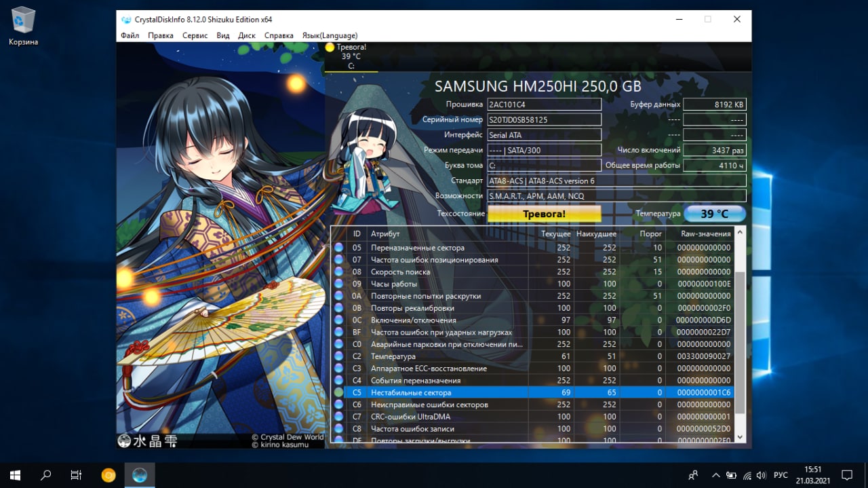Open Task View on the taskbar

point(77,475)
